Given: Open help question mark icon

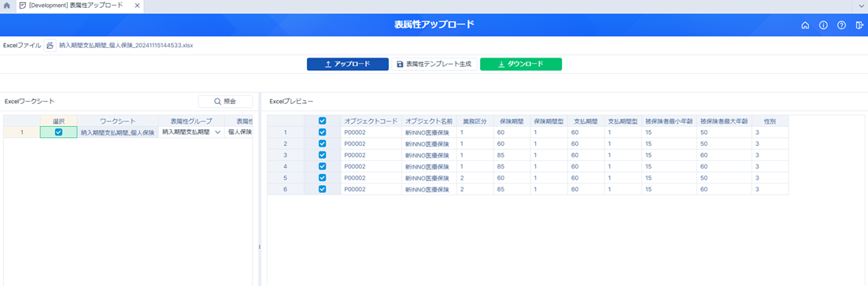Looking at the screenshot, I should pyautogui.click(x=841, y=25).
